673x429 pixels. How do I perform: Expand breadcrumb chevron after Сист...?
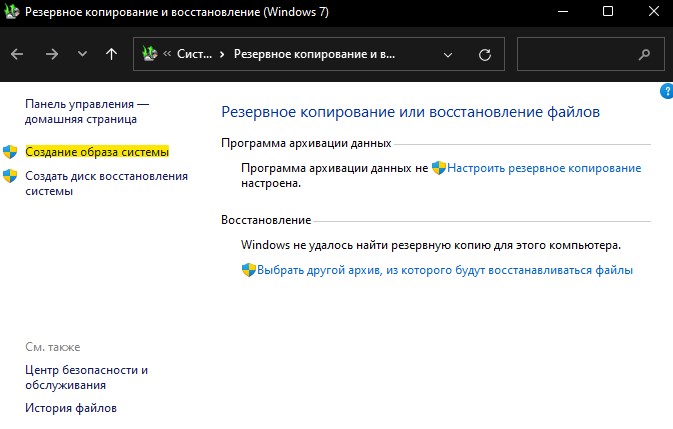pos(222,54)
